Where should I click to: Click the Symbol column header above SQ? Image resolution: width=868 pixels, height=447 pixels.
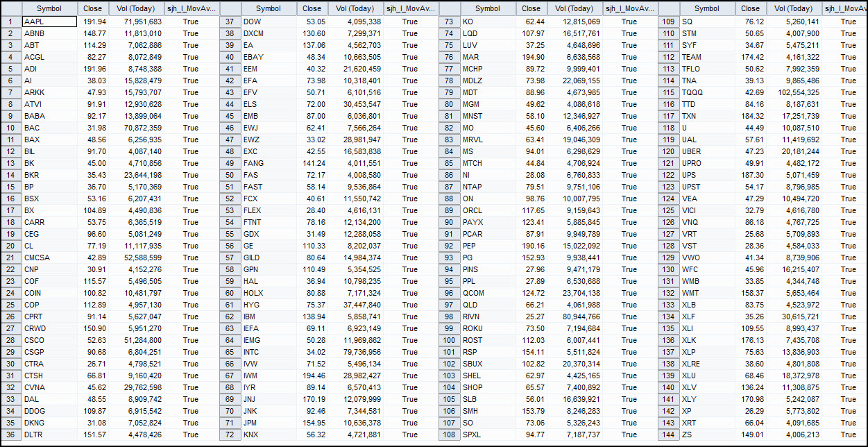click(x=707, y=9)
